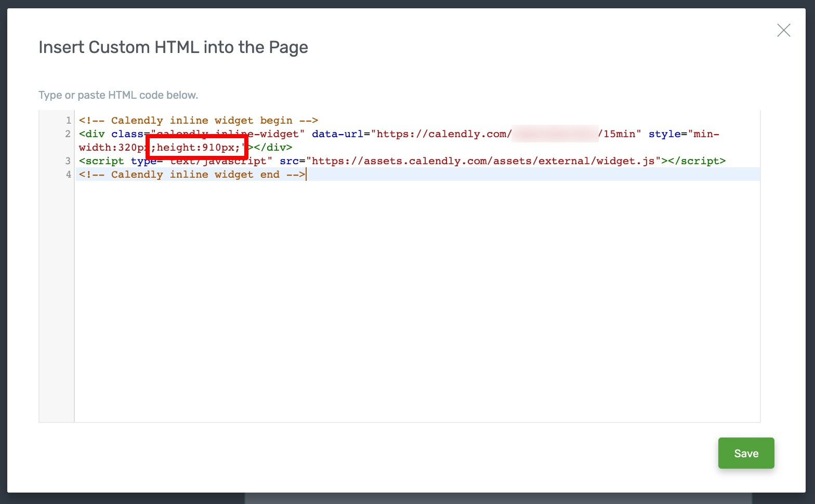Click the widget.js script source URL
815x504 pixels.
[483, 161]
